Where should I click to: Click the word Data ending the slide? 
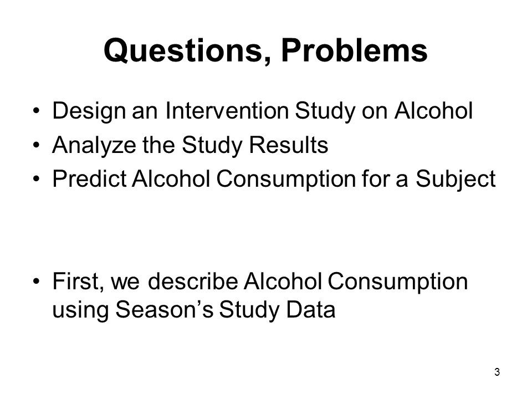[311, 309]
